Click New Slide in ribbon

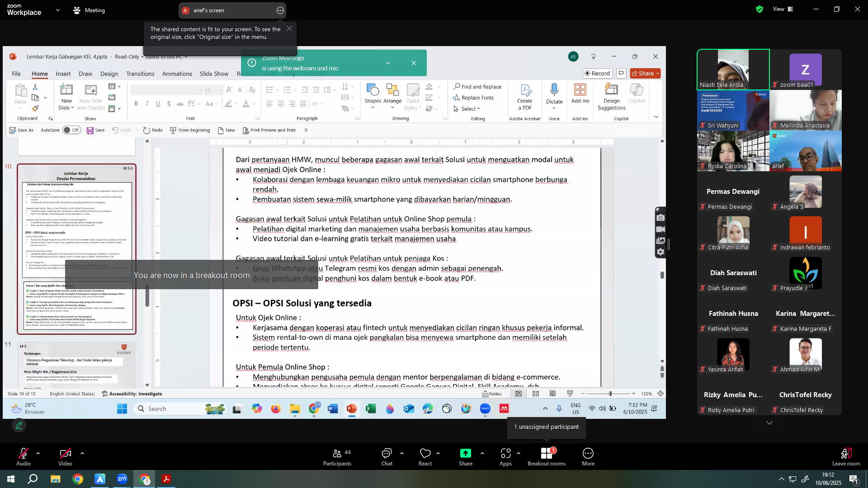pyautogui.click(x=66, y=97)
